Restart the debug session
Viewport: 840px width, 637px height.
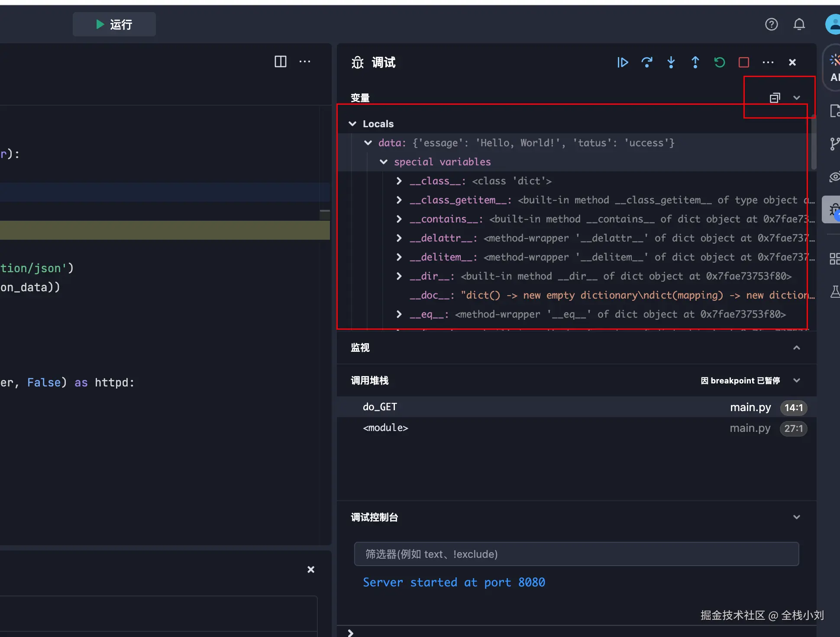coord(720,62)
